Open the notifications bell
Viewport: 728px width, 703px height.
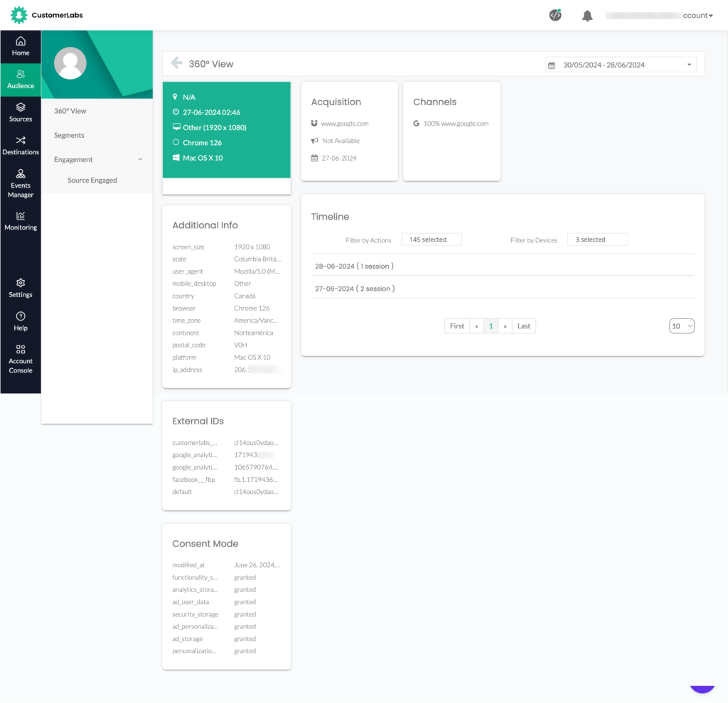coord(587,16)
